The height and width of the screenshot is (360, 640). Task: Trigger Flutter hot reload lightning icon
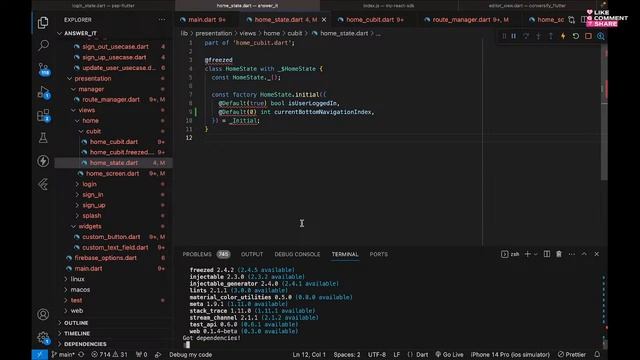point(563,36)
